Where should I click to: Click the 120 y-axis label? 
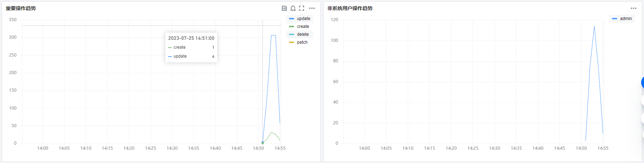click(x=335, y=20)
